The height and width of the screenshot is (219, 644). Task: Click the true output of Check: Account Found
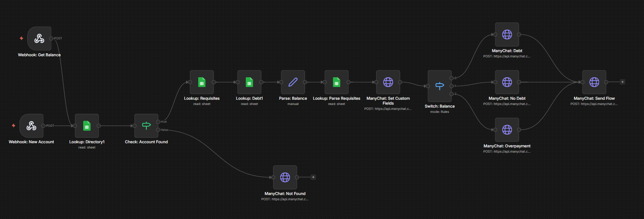(x=158, y=121)
